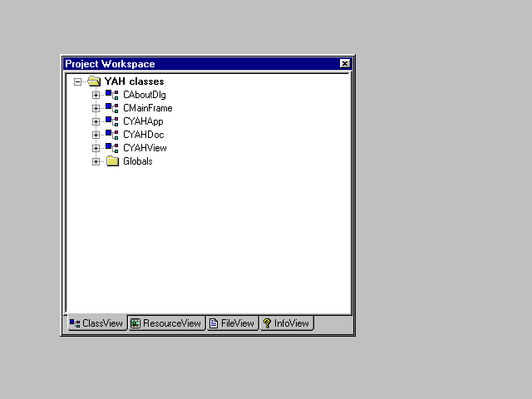Expand the CYAHApp class node

96,121
